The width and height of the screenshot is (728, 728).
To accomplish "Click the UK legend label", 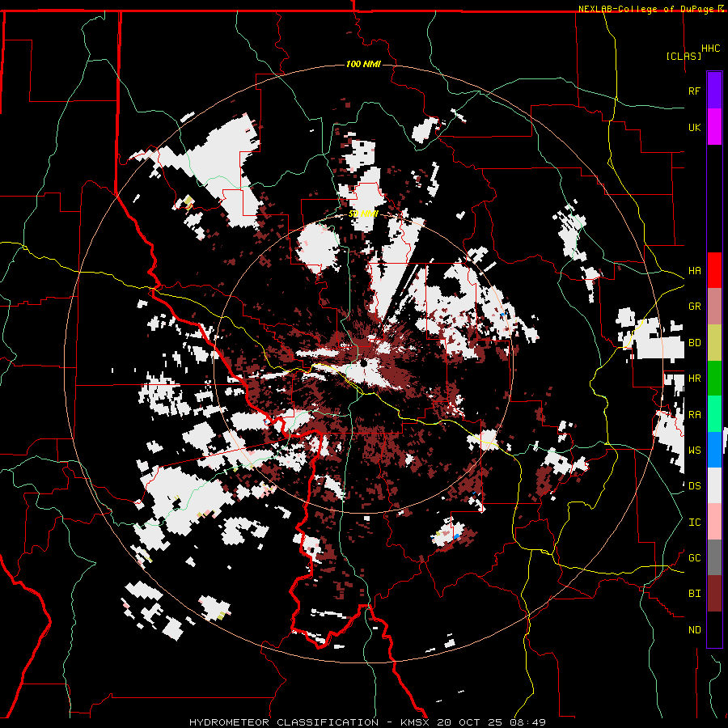I will pos(694,127).
